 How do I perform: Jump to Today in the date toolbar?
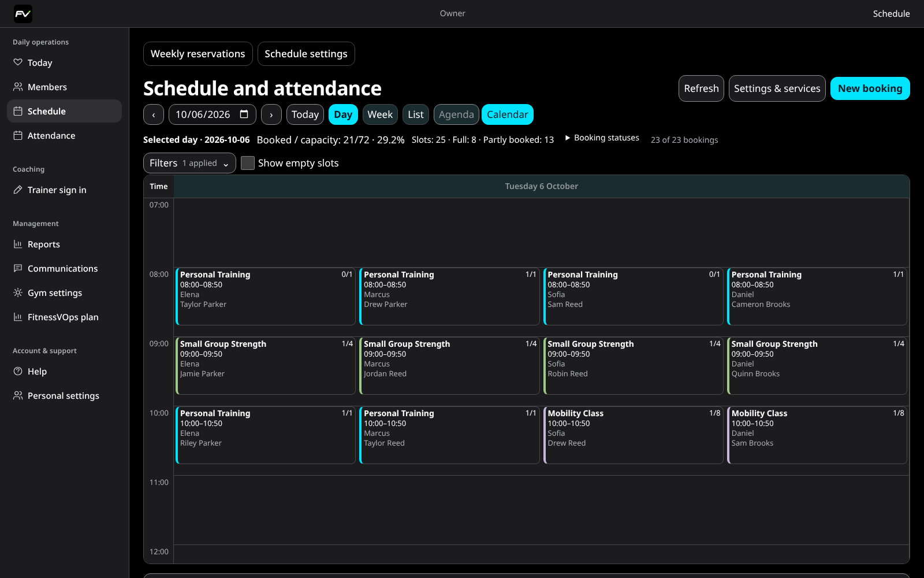click(305, 114)
